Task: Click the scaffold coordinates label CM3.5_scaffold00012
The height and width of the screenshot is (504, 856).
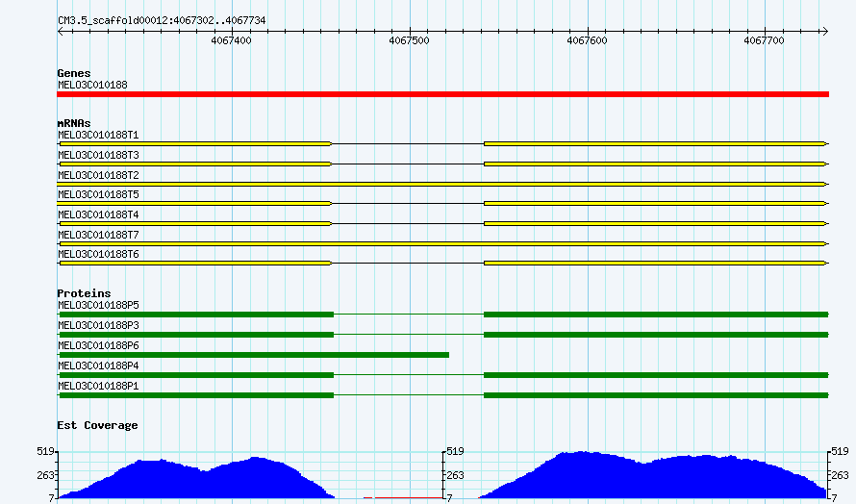Action: (x=162, y=21)
